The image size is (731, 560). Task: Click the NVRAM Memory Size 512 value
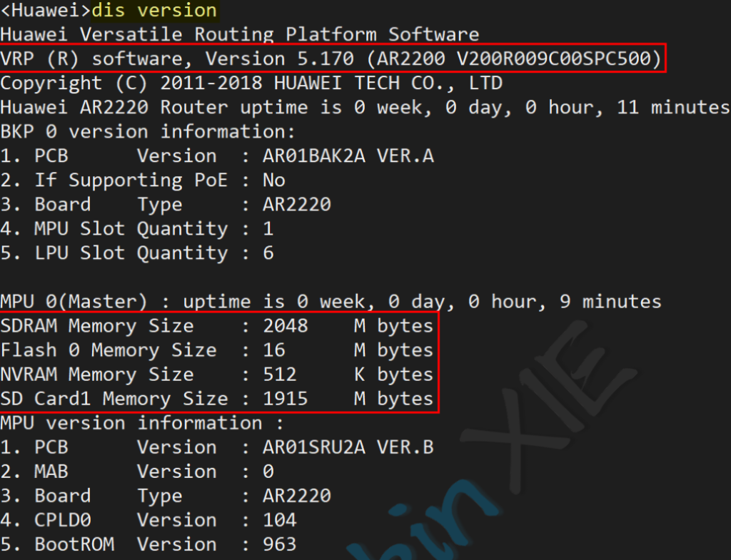point(279,375)
